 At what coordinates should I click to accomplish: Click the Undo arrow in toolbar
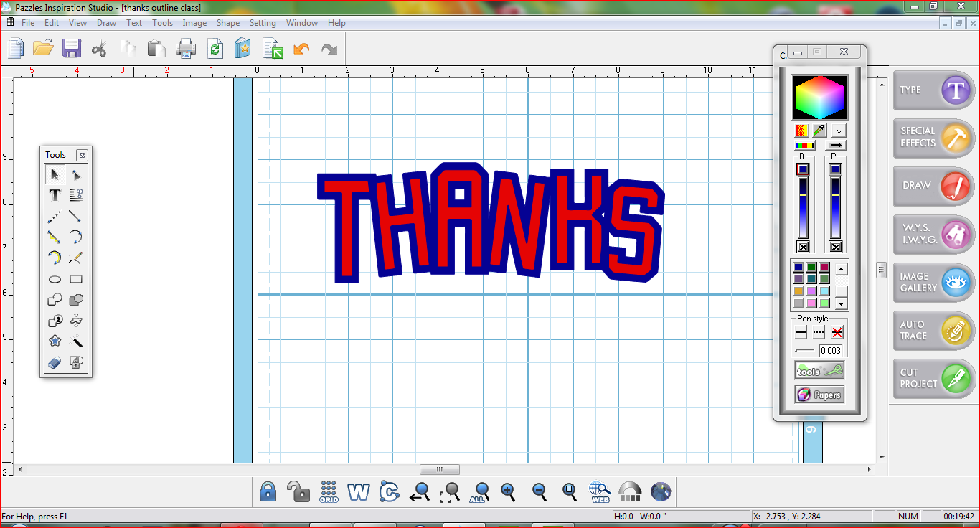[x=302, y=49]
